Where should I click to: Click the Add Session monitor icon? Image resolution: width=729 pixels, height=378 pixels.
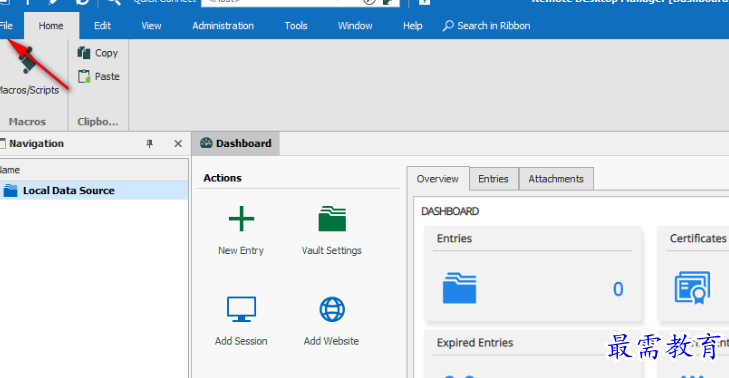click(x=241, y=309)
